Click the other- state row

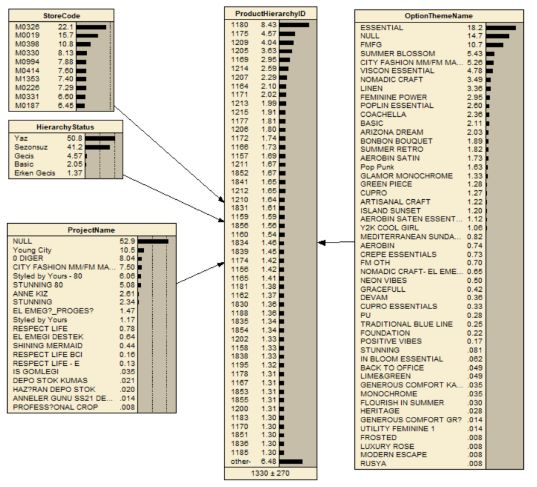tap(271, 461)
